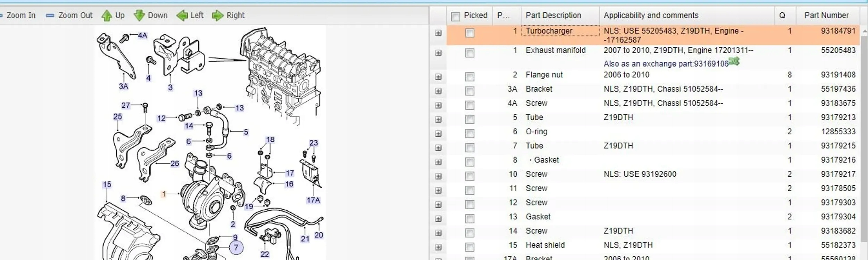Check the Flange nut row checkbox
Screen dimensions: 868x260
coord(469,77)
